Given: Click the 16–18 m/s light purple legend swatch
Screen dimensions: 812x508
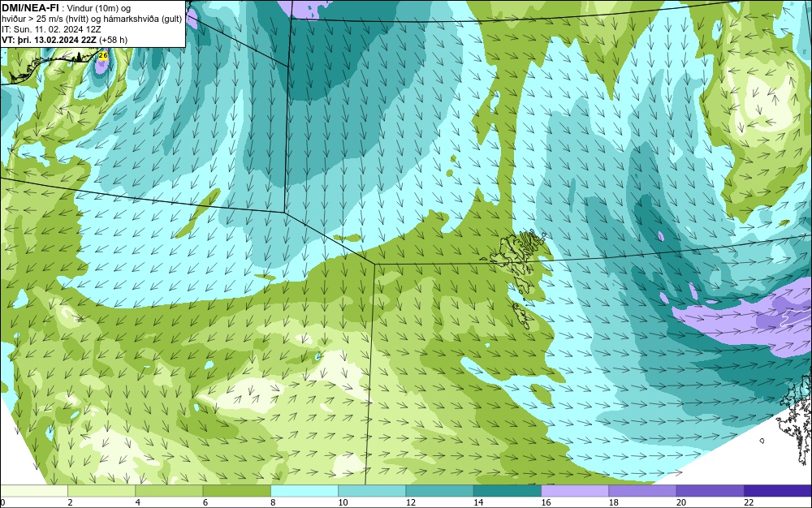Looking at the screenshot, I should [575, 491].
